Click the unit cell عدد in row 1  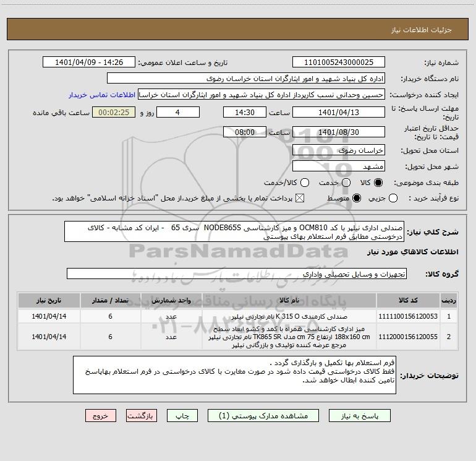tap(171, 316)
